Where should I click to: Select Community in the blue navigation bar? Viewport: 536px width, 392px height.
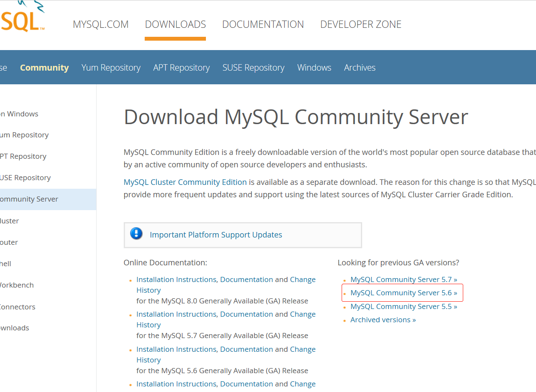44,67
